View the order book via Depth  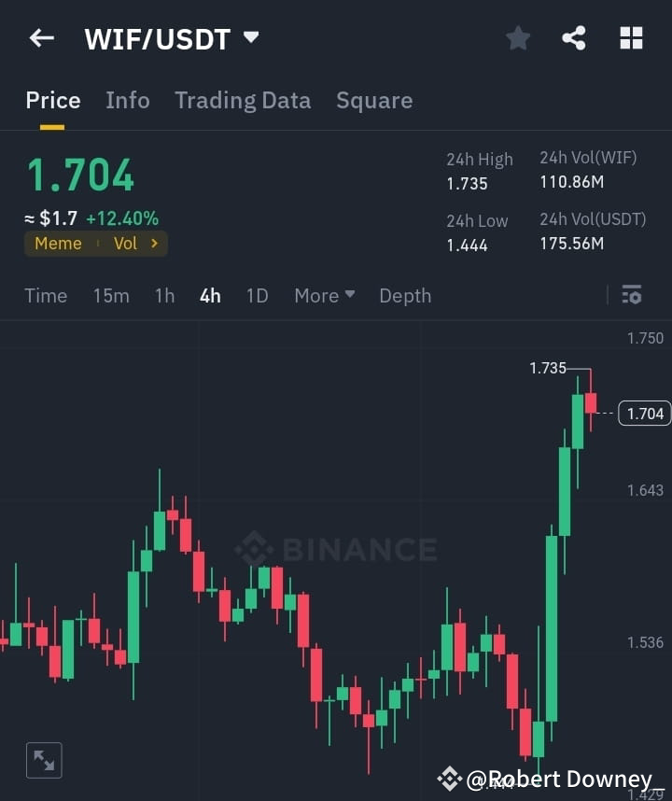click(405, 295)
